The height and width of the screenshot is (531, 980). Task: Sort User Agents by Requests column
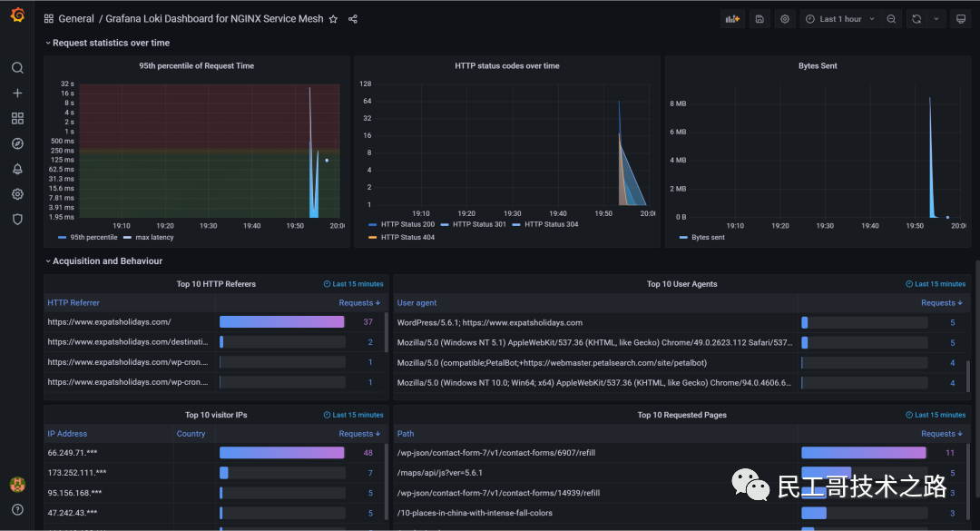point(942,302)
